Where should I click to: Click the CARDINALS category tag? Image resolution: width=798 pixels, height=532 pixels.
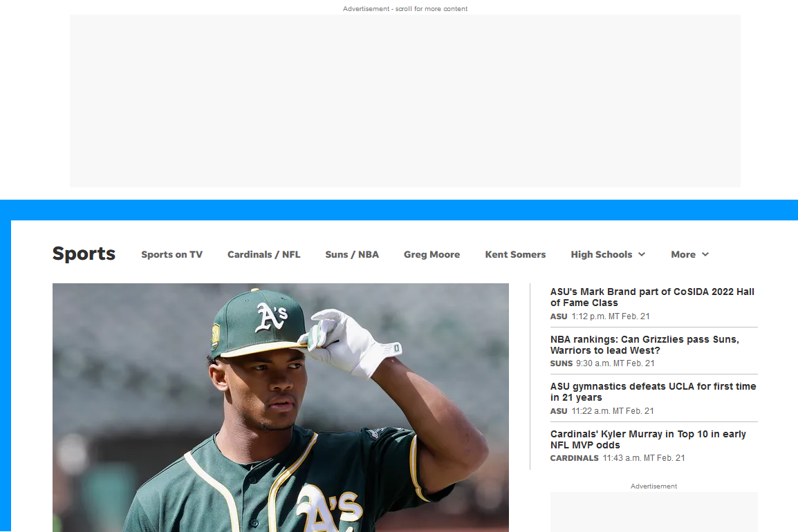[574, 458]
